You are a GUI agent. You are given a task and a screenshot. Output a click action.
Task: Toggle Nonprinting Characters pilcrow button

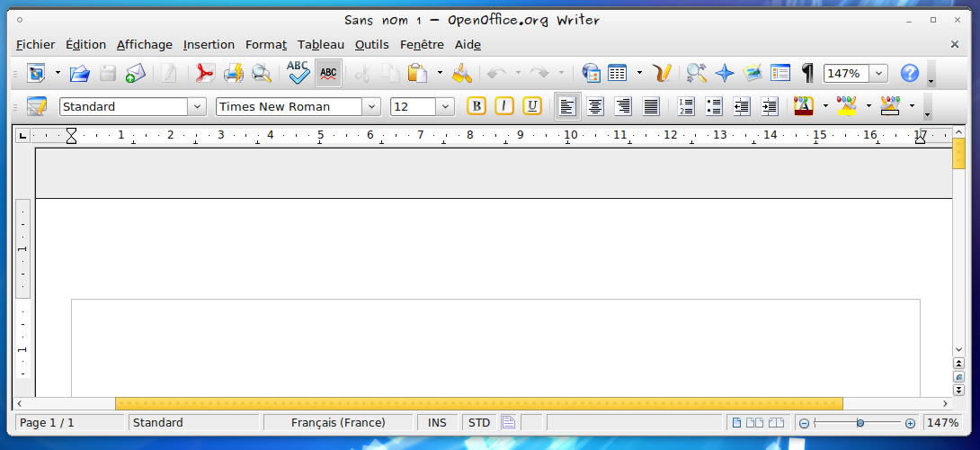pyautogui.click(x=808, y=73)
